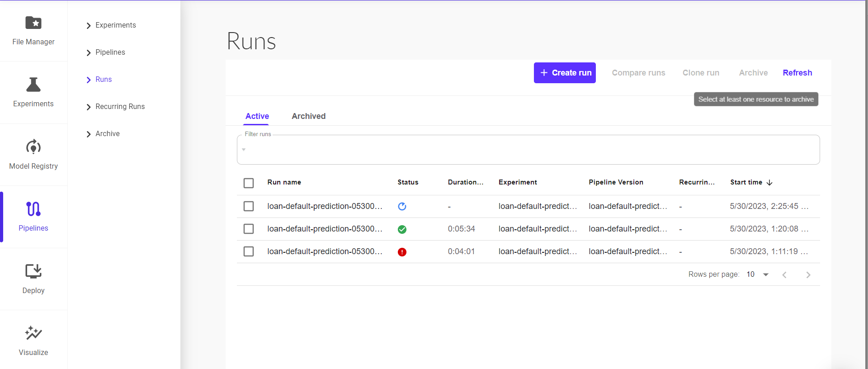Screen dimensions: 868x369
Task: Click the Create run button
Action: 565,73
